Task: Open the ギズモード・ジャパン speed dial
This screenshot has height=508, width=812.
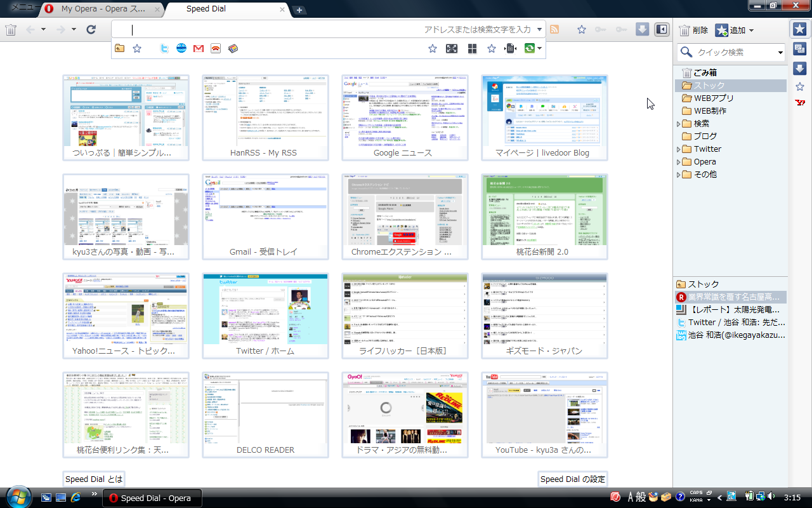Action: pyautogui.click(x=544, y=316)
